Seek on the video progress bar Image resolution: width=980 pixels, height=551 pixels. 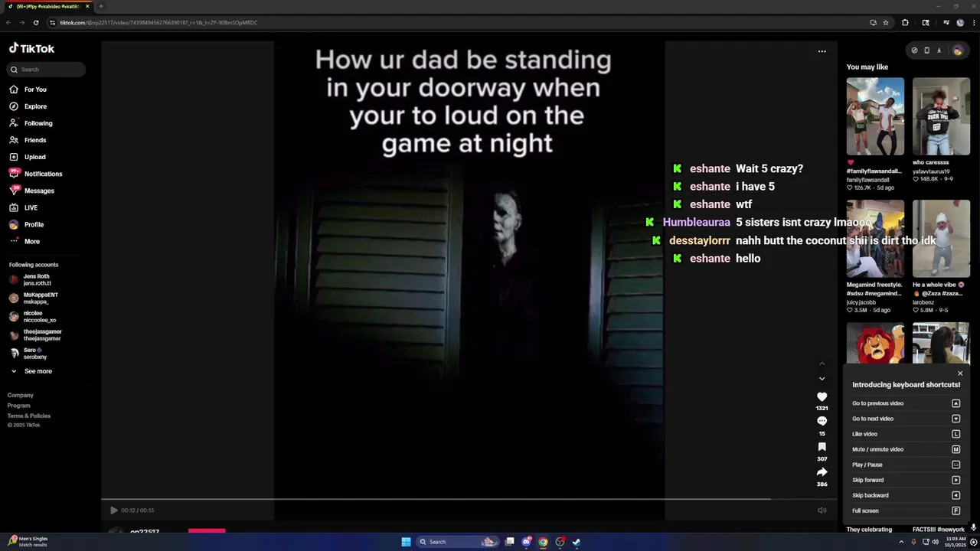[469, 499]
